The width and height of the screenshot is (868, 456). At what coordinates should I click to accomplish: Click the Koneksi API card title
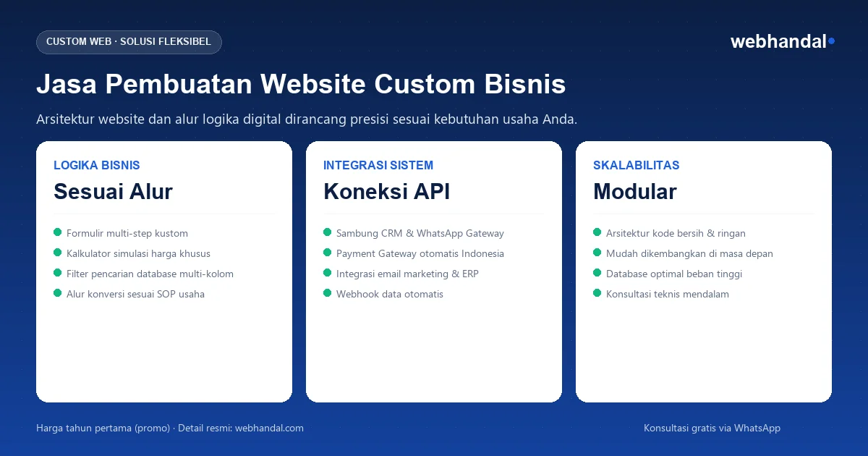(x=386, y=191)
